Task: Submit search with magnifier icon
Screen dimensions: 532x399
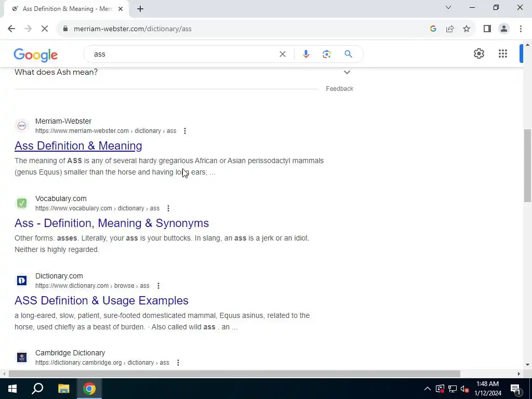Action: coord(348,54)
